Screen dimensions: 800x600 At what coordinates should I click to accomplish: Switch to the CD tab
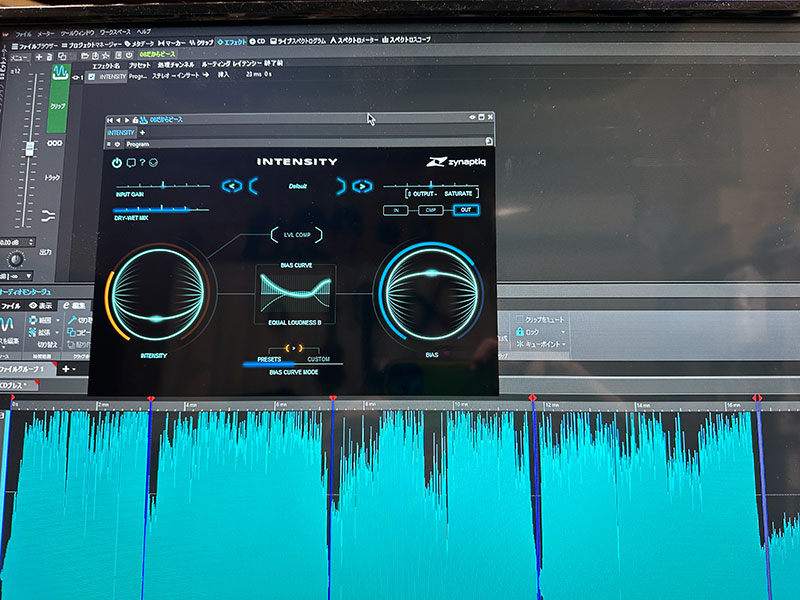tap(257, 41)
